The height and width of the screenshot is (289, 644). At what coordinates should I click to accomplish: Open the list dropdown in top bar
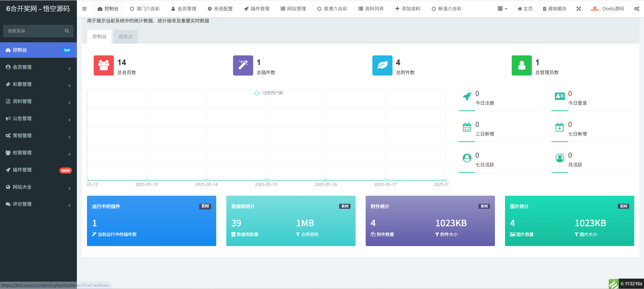pyautogui.click(x=502, y=9)
